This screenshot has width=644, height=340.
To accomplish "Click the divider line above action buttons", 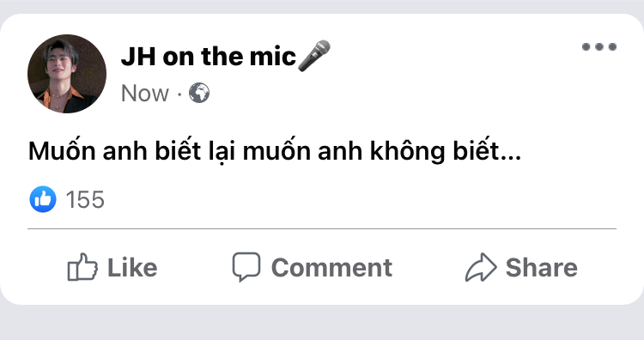I will 322,228.
